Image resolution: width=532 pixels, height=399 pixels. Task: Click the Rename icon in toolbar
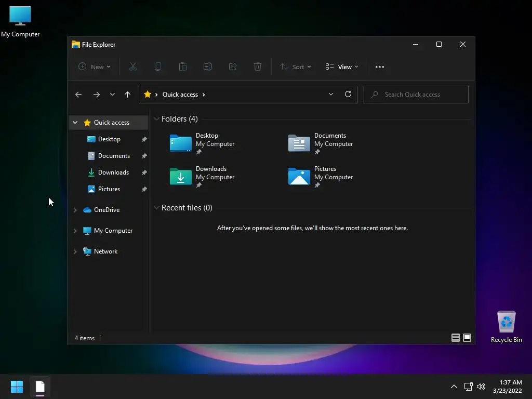pyautogui.click(x=208, y=67)
